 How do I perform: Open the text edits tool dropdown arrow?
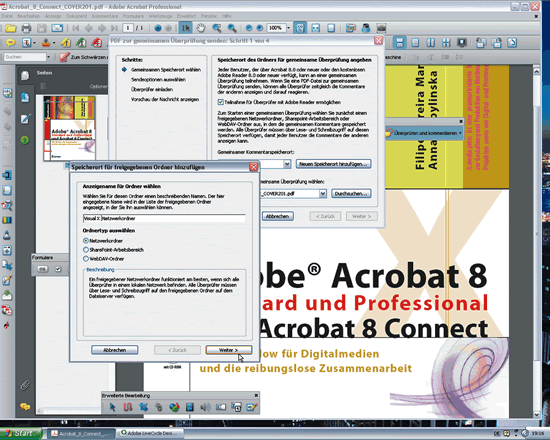[x=34, y=43]
